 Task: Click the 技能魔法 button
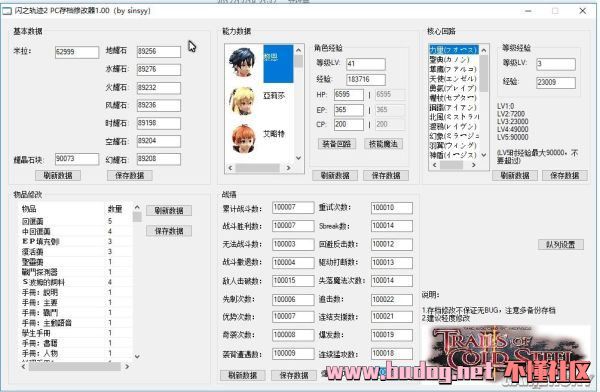(383, 144)
